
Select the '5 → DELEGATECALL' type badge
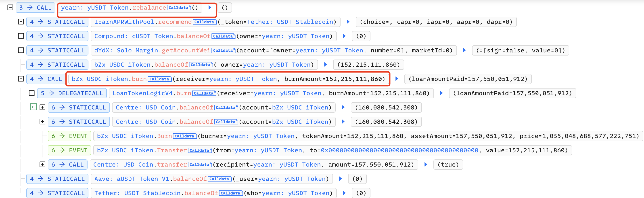72,93
